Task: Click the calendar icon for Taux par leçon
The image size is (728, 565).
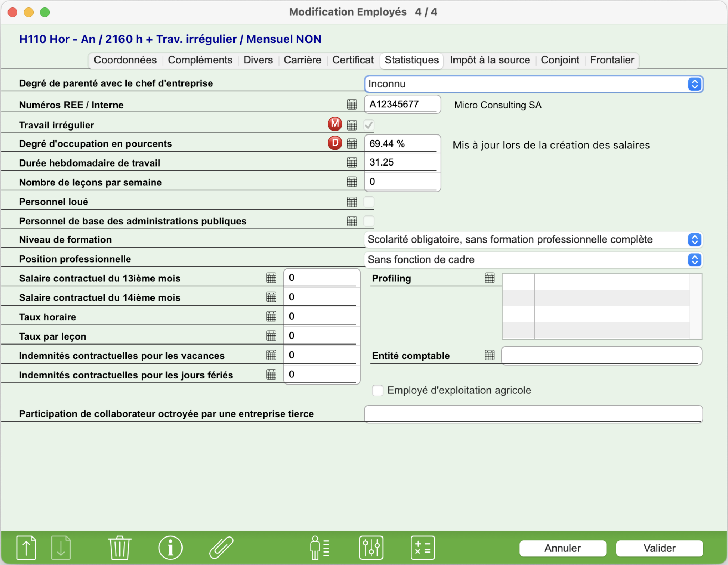Action: point(271,336)
